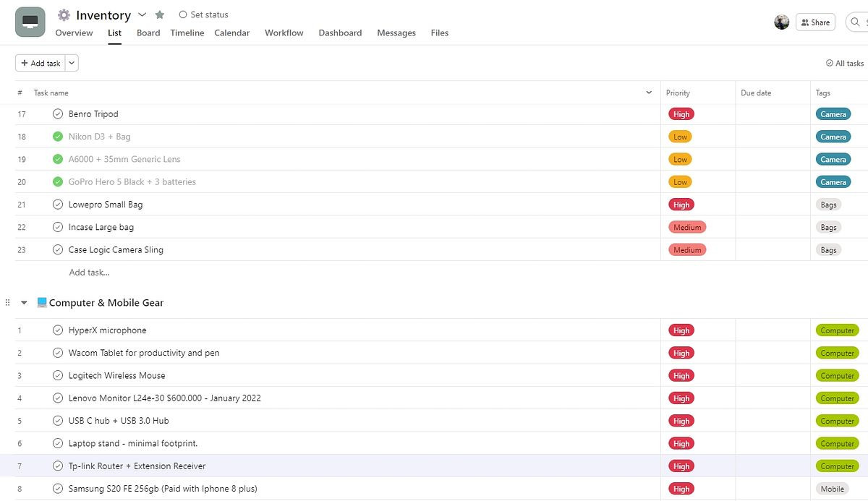This screenshot has height=501, width=868.
Task: Uncheck completed Nikon D3 + Bag task
Action: click(x=58, y=137)
